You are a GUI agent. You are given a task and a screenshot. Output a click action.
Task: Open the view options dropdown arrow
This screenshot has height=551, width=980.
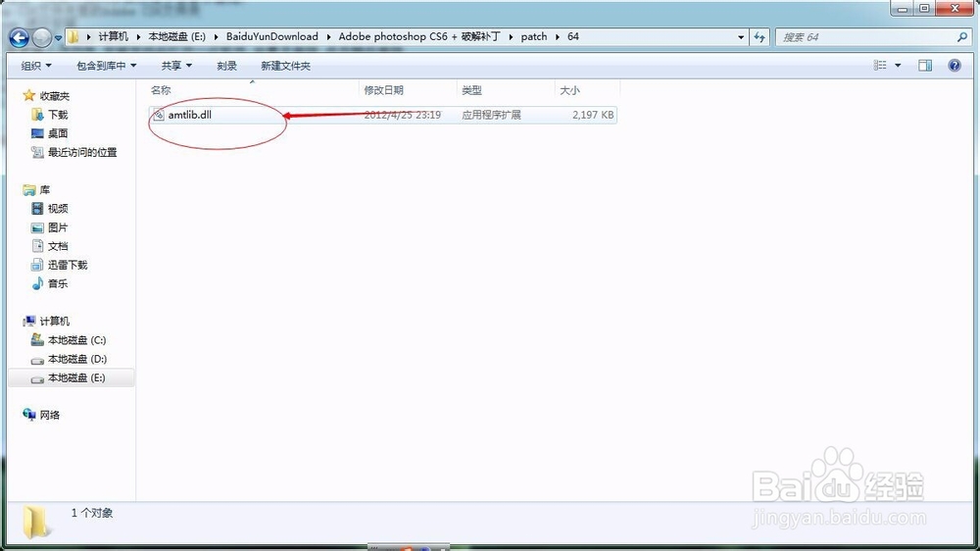[898, 65]
